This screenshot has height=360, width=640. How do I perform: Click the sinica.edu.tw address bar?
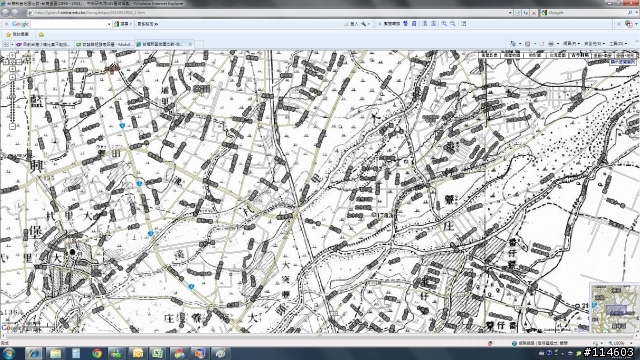(x=269, y=13)
